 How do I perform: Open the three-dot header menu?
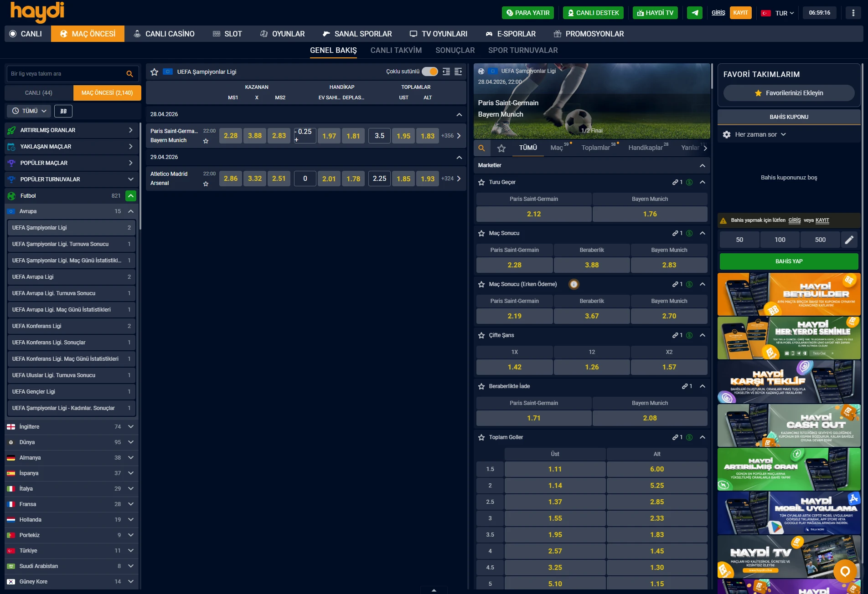pyautogui.click(x=853, y=13)
